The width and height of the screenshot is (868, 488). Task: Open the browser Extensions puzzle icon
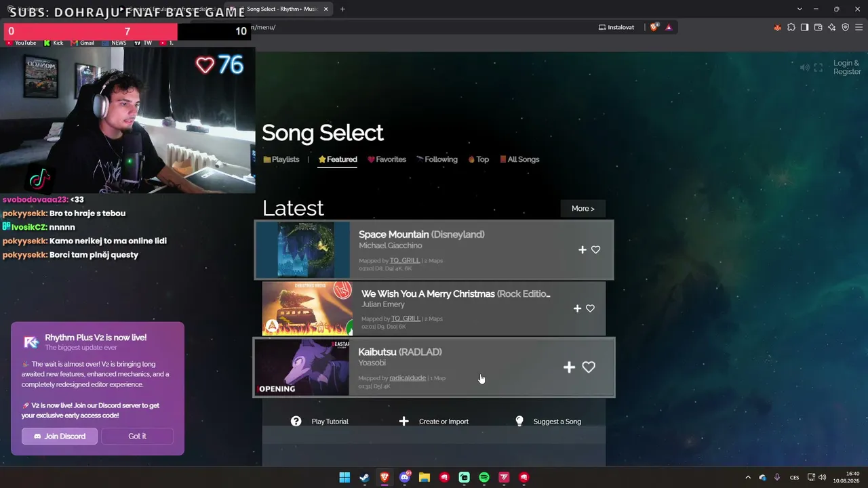pyautogui.click(x=791, y=27)
